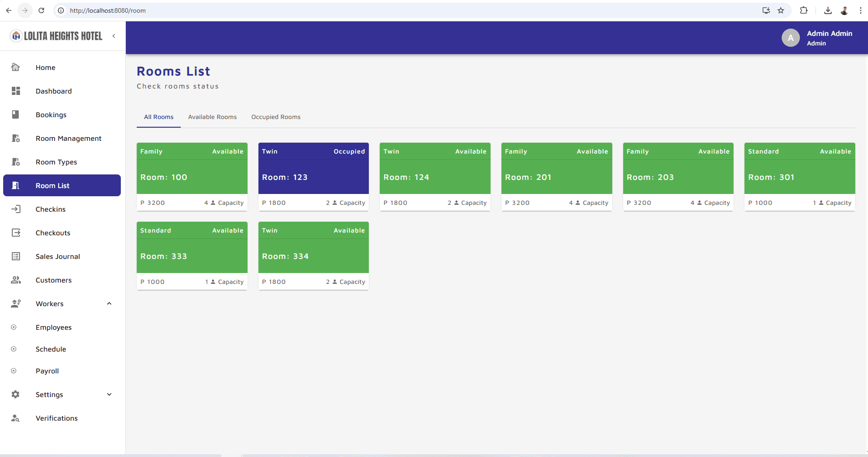
Task: Open the occupied Room 123 card
Action: coord(313,177)
